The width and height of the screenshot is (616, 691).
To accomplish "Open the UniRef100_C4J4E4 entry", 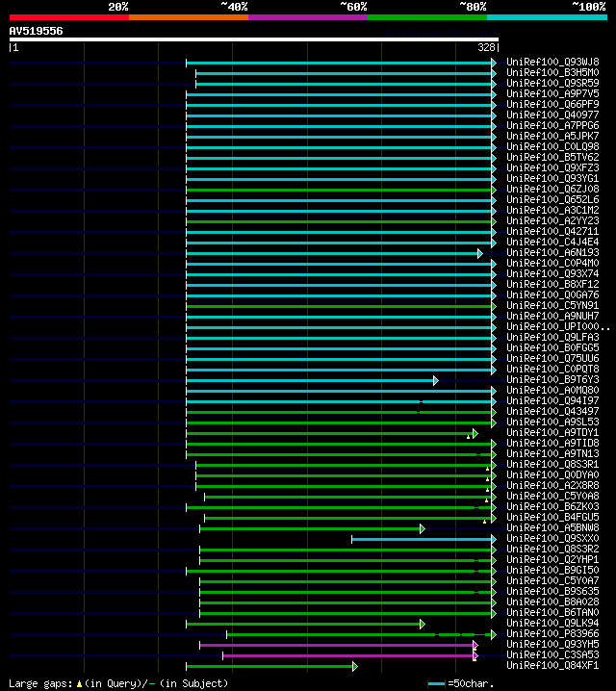I will pyautogui.click(x=552, y=242).
